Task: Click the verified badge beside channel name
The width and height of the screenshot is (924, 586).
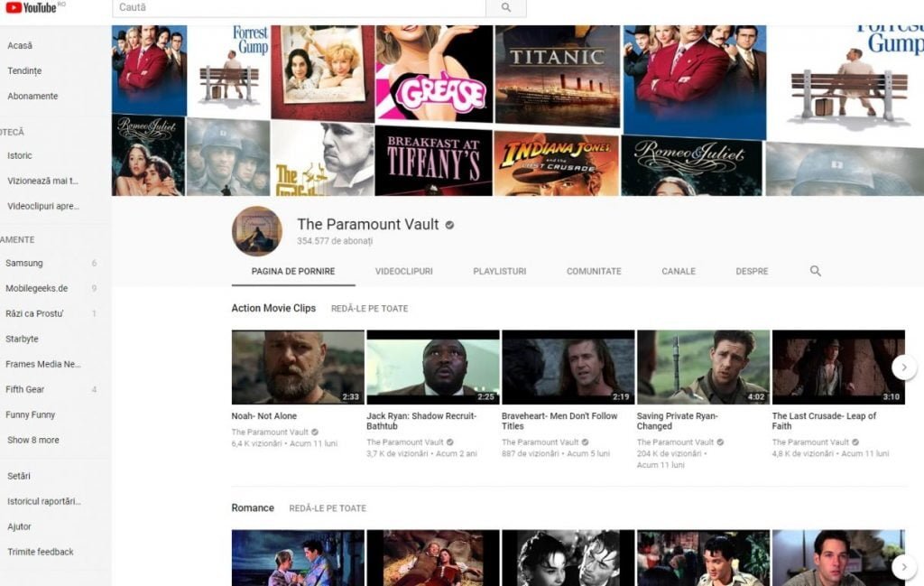Action: 449,225
